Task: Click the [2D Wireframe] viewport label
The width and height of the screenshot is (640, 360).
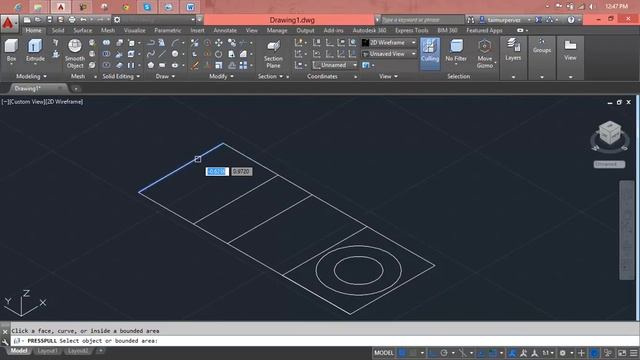Action: (65, 102)
